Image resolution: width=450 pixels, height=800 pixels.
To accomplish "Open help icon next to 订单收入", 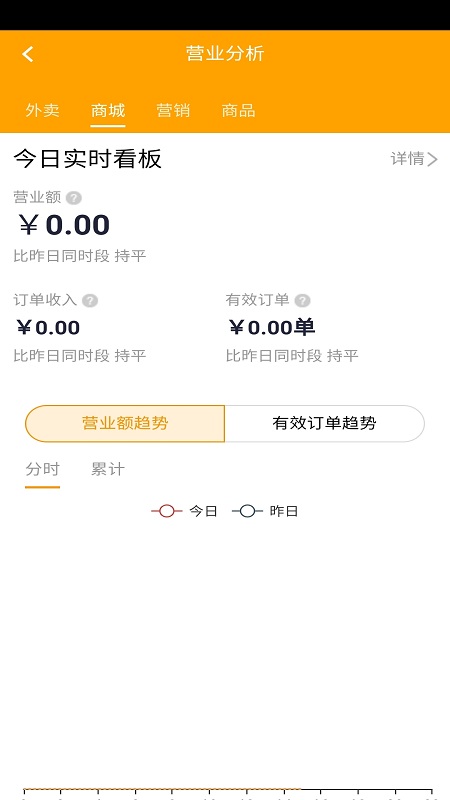I will 90,301.
